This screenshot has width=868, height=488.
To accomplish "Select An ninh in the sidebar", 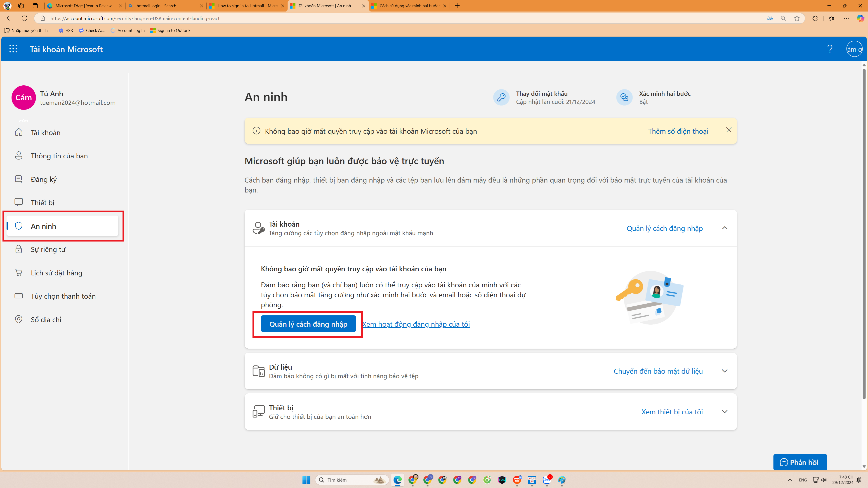I will (62, 226).
